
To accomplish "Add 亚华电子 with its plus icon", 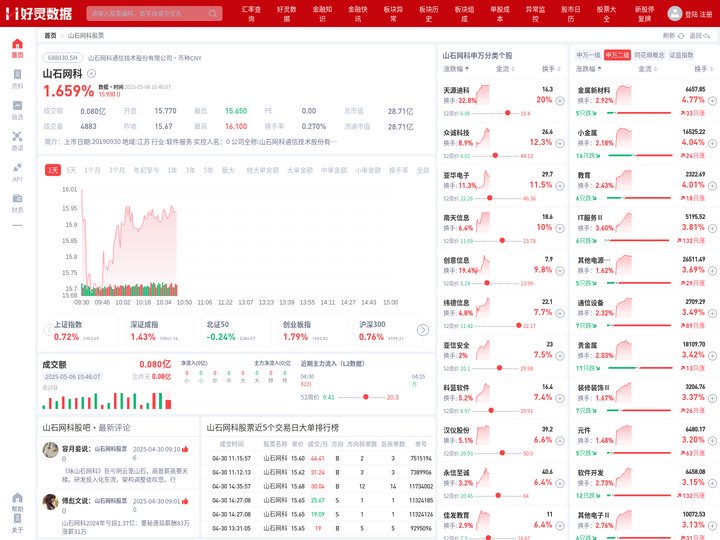I will [x=560, y=186].
